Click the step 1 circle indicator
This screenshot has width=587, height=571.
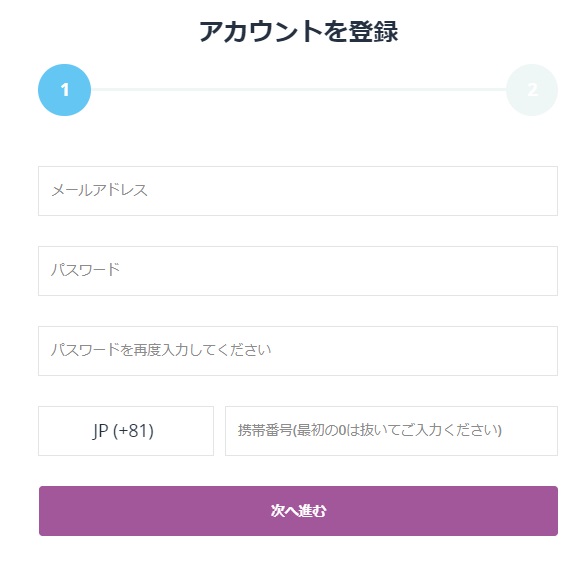coord(64,90)
